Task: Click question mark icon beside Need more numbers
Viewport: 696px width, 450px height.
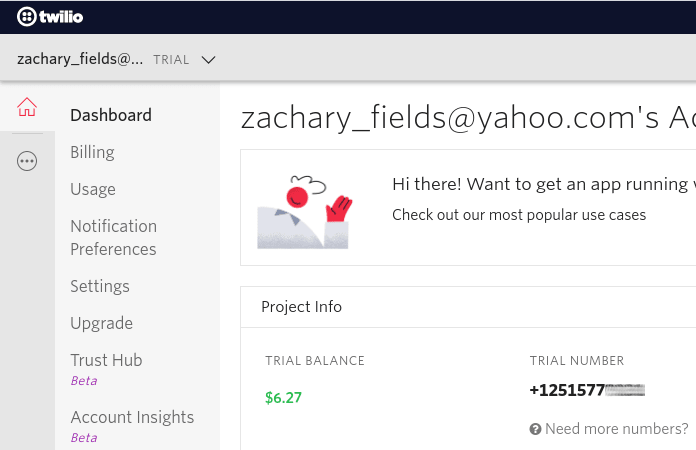Action: tap(535, 429)
